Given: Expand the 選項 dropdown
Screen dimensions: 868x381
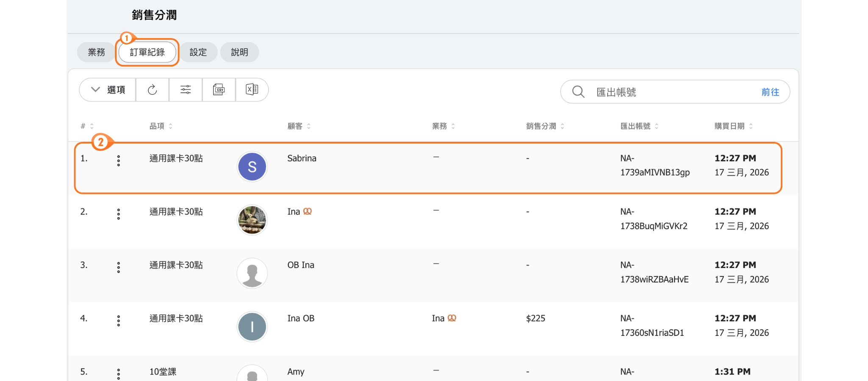Looking at the screenshot, I should click(108, 90).
